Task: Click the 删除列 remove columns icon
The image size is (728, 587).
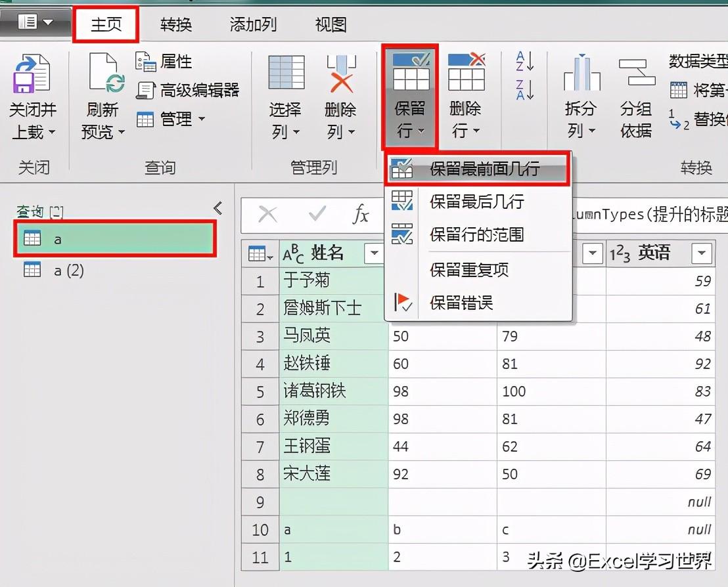Action: click(341, 74)
